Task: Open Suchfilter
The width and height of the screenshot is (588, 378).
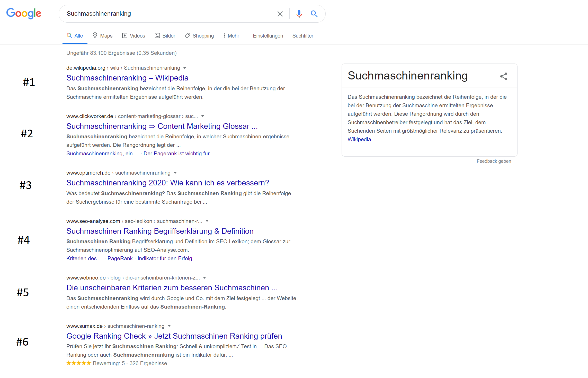Action: [303, 36]
